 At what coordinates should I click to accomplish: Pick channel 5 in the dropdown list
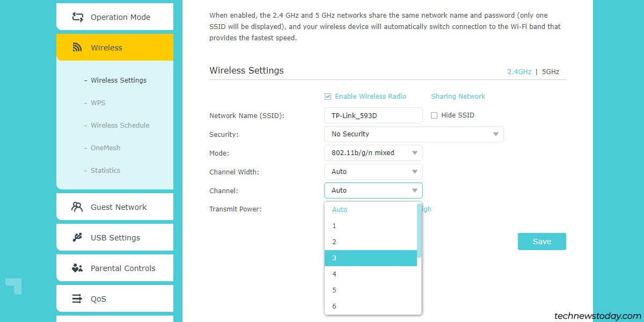click(x=371, y=290)
